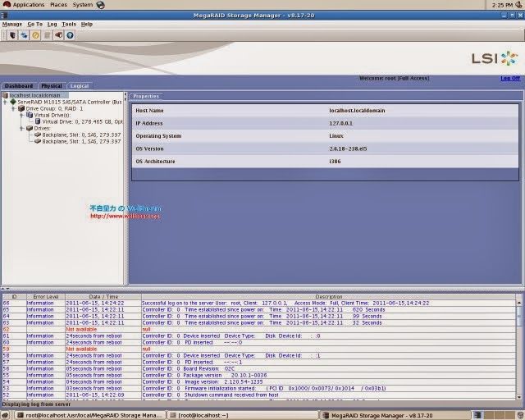Select log entry 66 Successful log on
Screen dimensions: 525x420
pos(259,304)
